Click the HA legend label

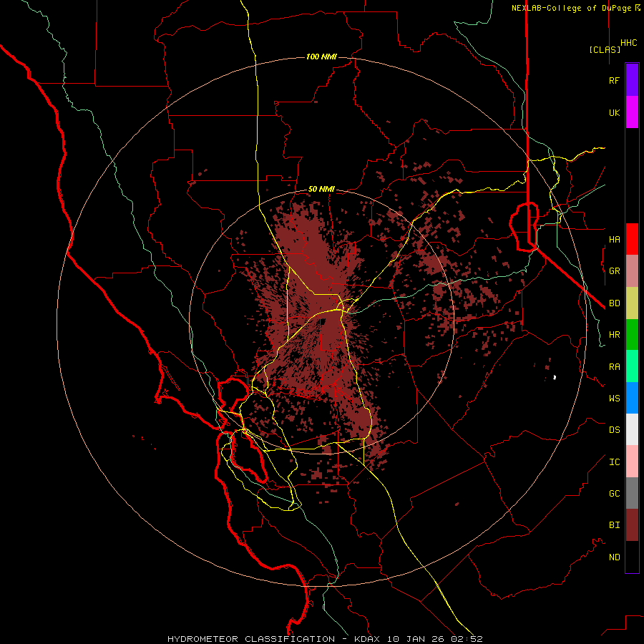(615, 239)
